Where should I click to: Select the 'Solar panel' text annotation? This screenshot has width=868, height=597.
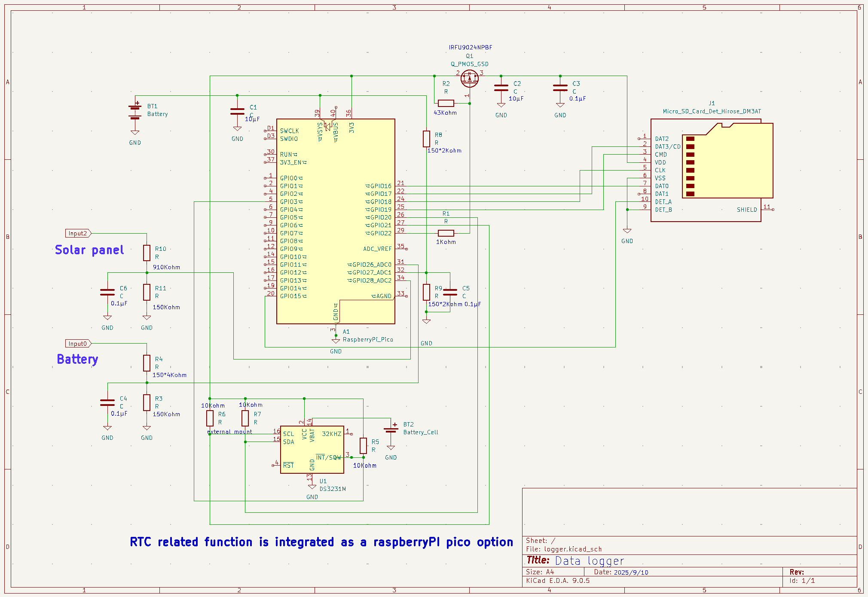tap(89, 250)
